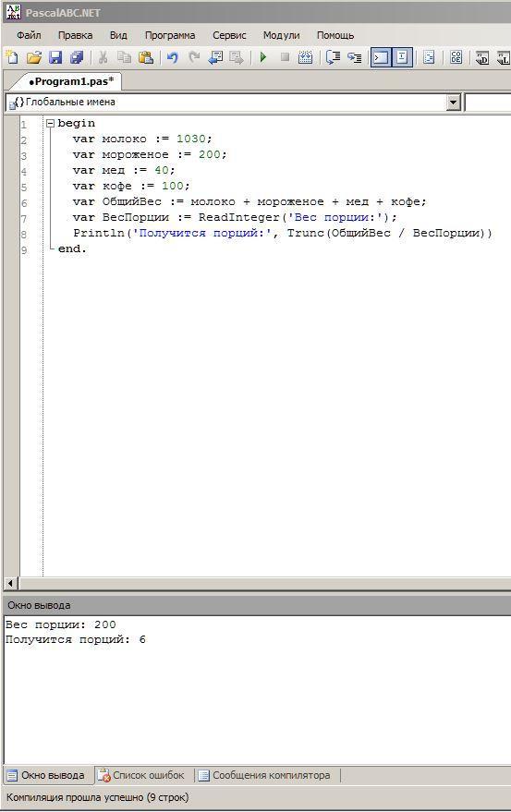
Task: Undo the last action with the arrow icon
Action: 173,57
